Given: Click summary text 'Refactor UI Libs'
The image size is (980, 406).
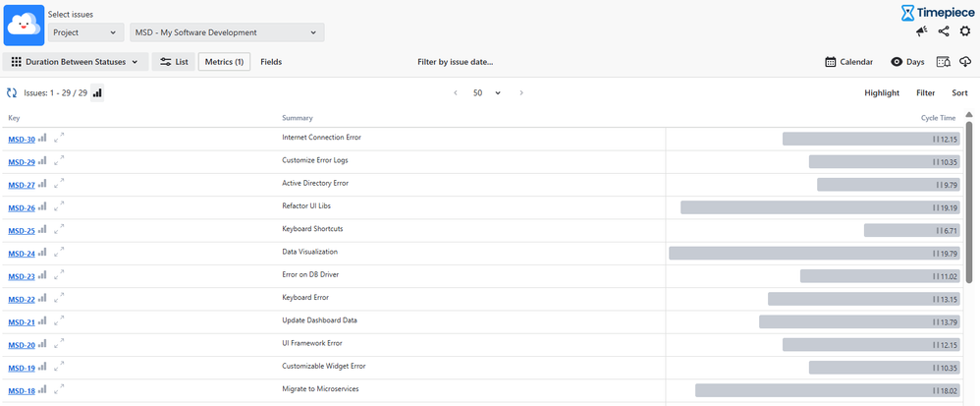Looking at the screenshot, I should [306, 205].
